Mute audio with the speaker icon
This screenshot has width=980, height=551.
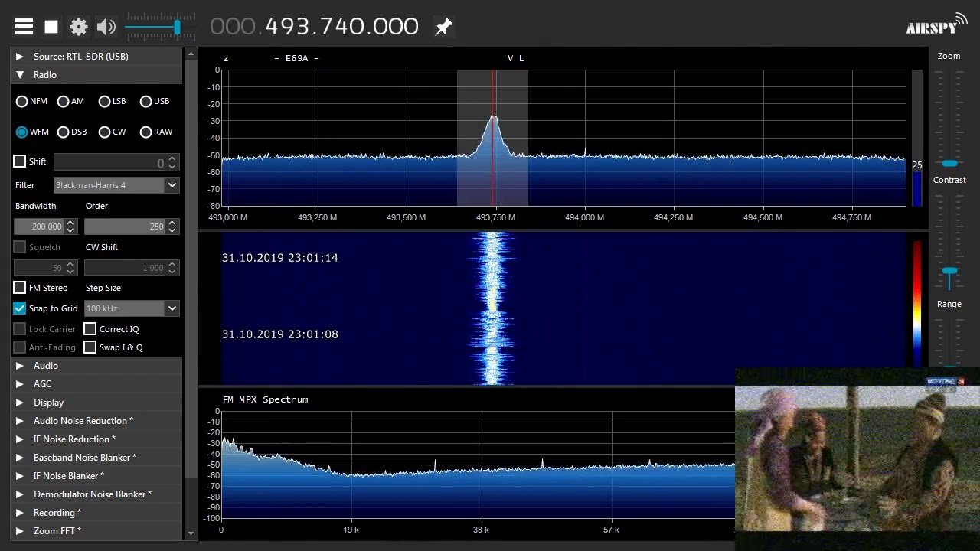point(106,27)
